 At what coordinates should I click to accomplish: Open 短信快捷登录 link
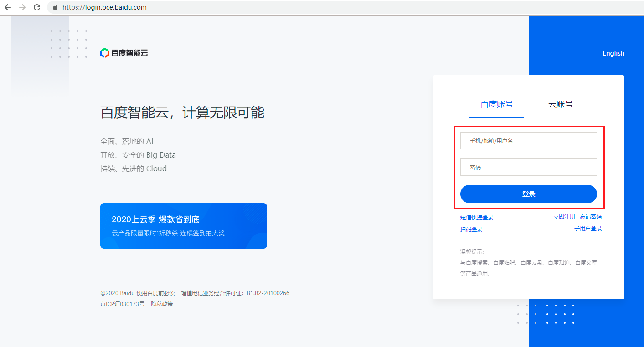[477, 218]
